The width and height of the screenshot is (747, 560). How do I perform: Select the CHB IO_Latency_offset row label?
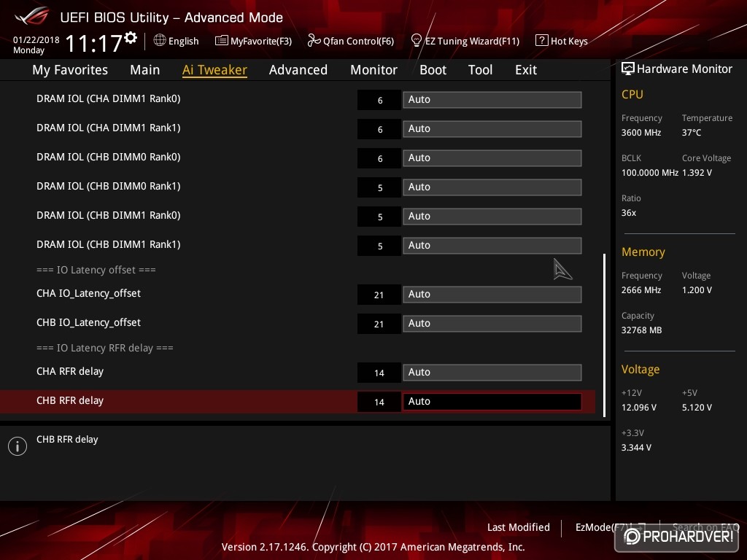pyautogui.click(x=88, y=322)
